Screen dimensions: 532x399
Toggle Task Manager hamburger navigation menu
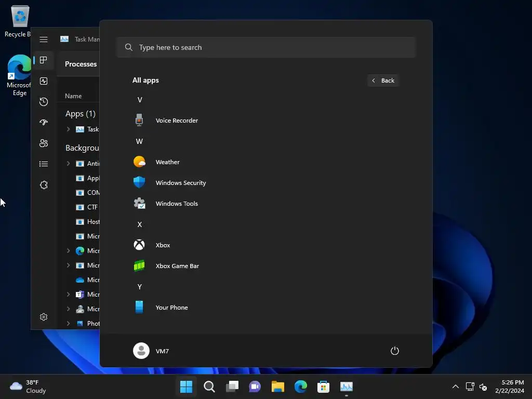pos(44,39)
